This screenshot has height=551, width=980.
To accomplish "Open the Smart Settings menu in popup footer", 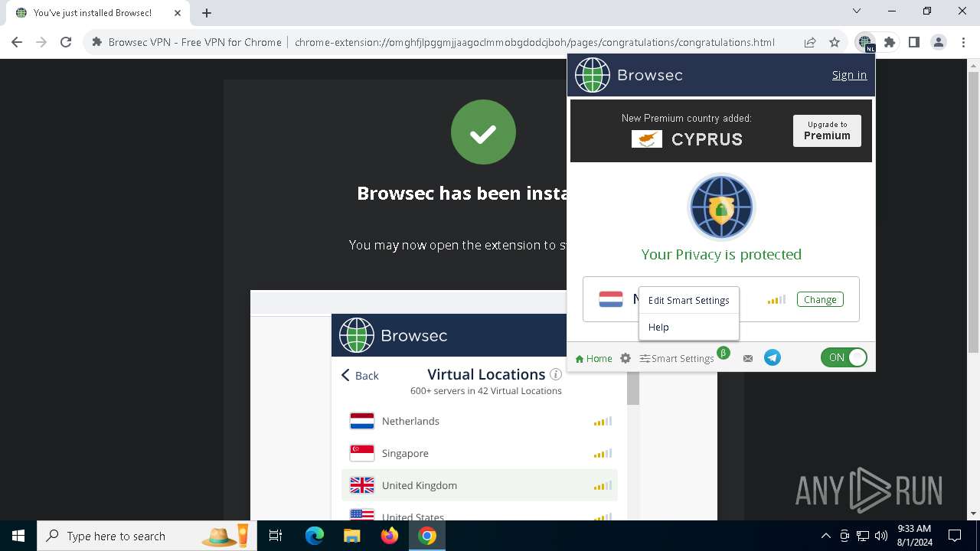I will tap(678, 358).
